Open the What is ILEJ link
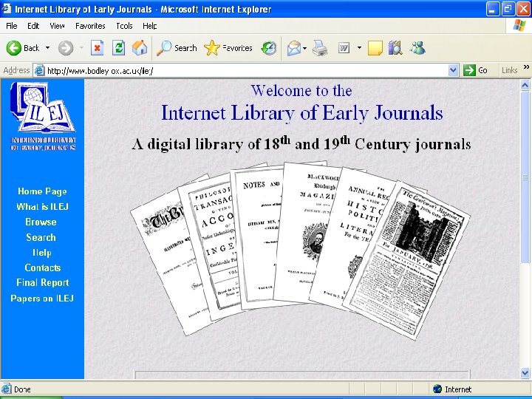The height and width of the screenshot is (399, 532). pyautogui.click(x=42, y=207)
